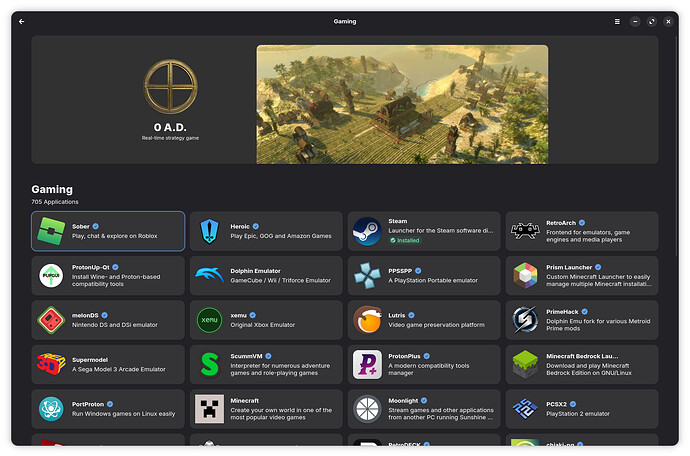Click the ProtonUp-Qt app icon
The width and height of the screenshot is (690, 456).
click(x=51, y=275)
